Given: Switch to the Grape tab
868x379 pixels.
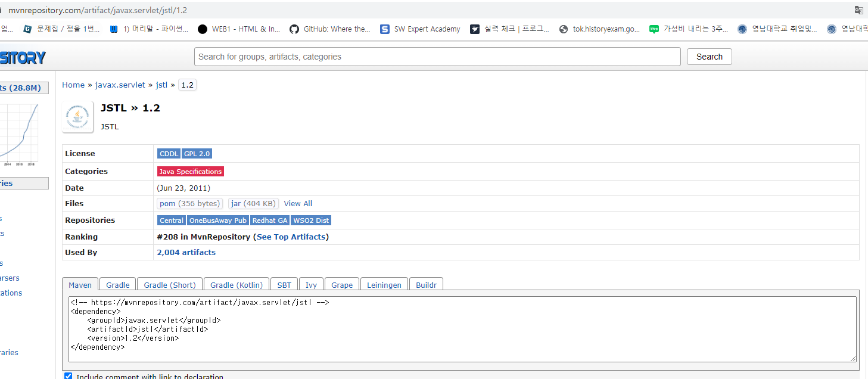Looking at the screenshot, I should tap(342, 285).
